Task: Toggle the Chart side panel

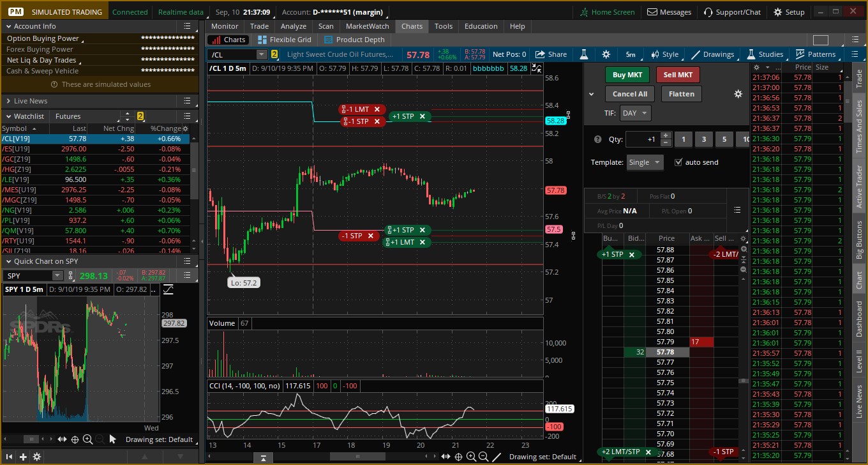Action: click(859, 280)
